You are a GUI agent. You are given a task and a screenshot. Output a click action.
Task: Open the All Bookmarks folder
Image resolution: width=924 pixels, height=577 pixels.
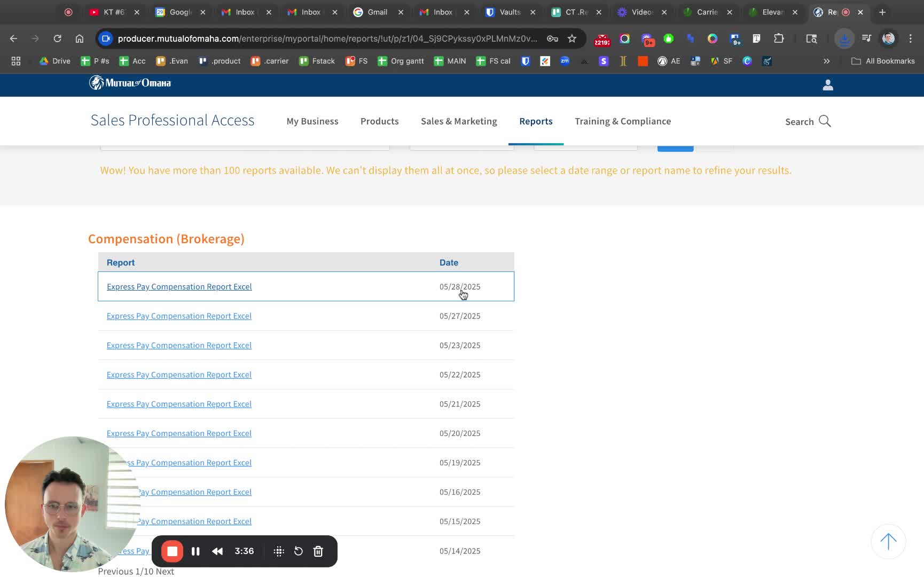[x=883, y=61]
